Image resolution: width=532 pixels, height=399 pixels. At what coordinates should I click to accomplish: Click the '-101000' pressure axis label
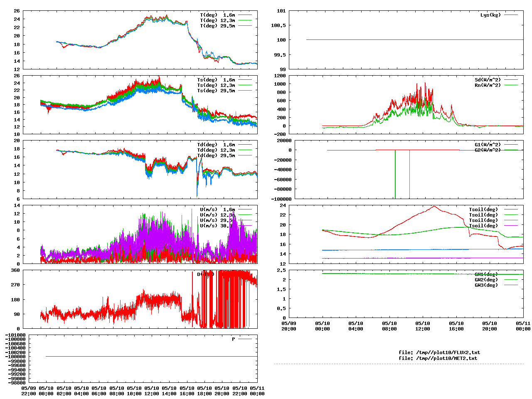(15, 335)
